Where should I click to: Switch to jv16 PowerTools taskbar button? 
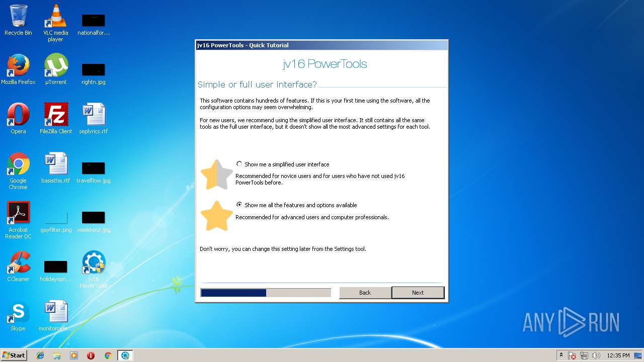click(125, 355)
